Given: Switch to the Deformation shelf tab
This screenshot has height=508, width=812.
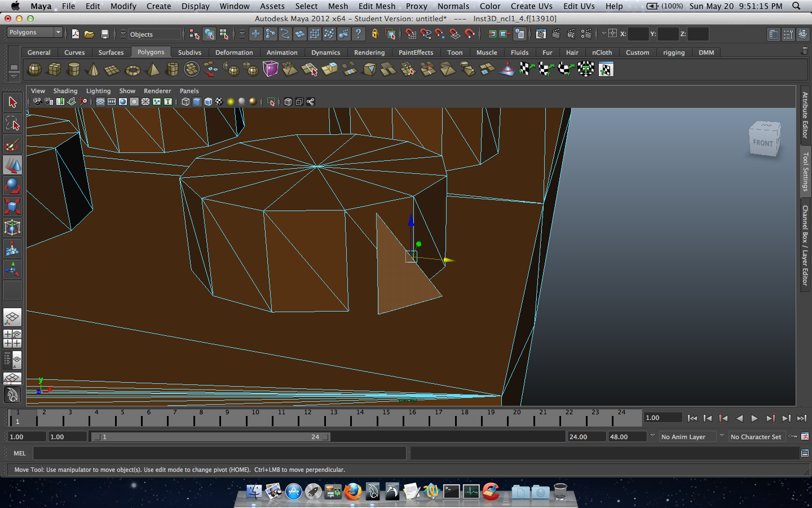Looking at the screenshot, I should tap(234, 52).
